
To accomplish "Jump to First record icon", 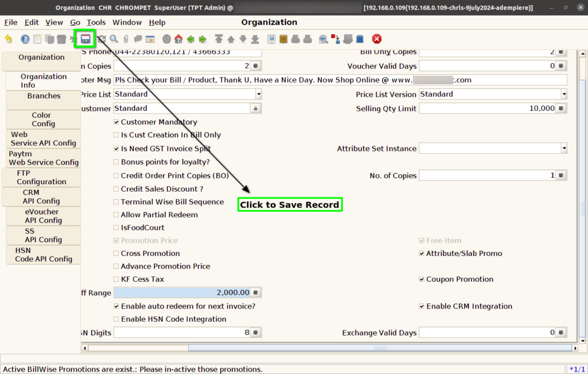I will coord(219,39).
